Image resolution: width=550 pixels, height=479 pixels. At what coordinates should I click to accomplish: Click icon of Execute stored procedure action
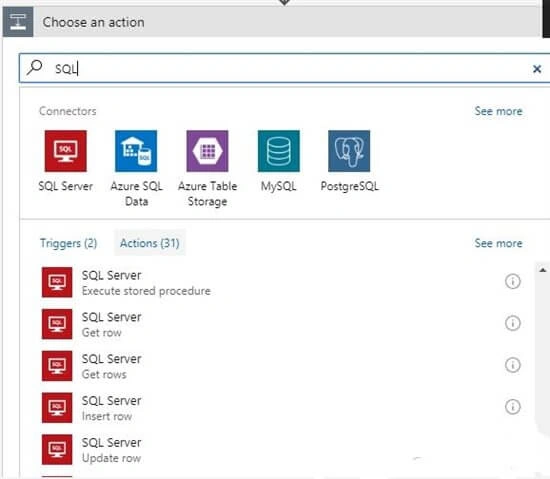[x=57, y=282]
